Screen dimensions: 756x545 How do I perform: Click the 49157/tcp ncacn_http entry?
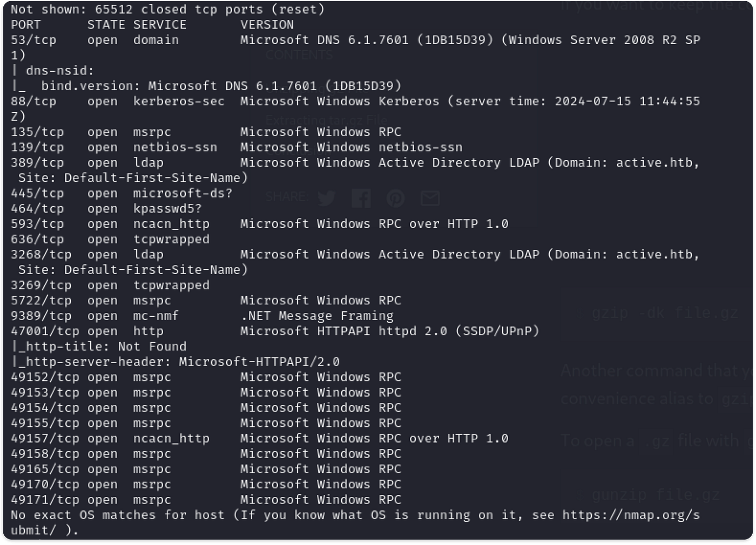click(259, 438)
